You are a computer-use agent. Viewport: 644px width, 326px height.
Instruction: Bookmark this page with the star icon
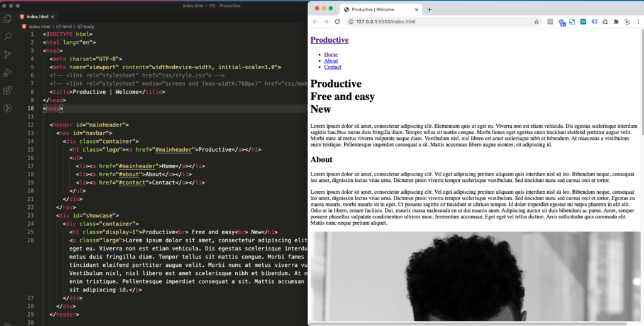click(x=536, y=22)
